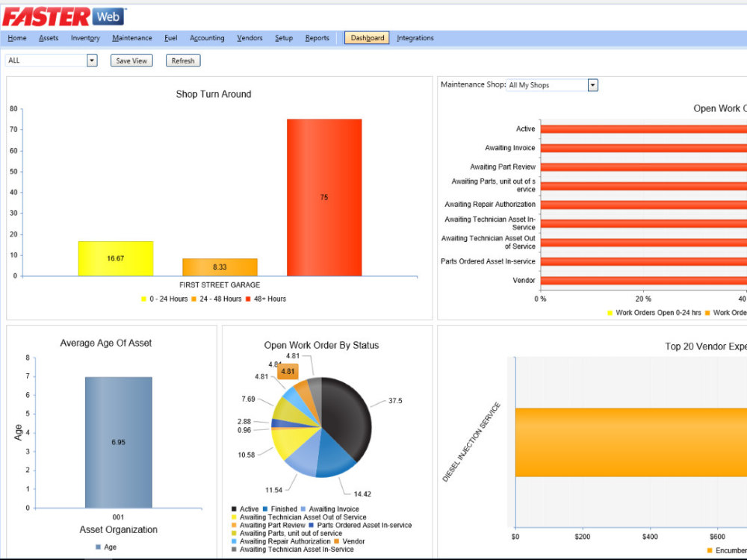Click the ALL view selection field
Image resolution: width=747 pixels, height=560 pixels.
tap(46, 60)
